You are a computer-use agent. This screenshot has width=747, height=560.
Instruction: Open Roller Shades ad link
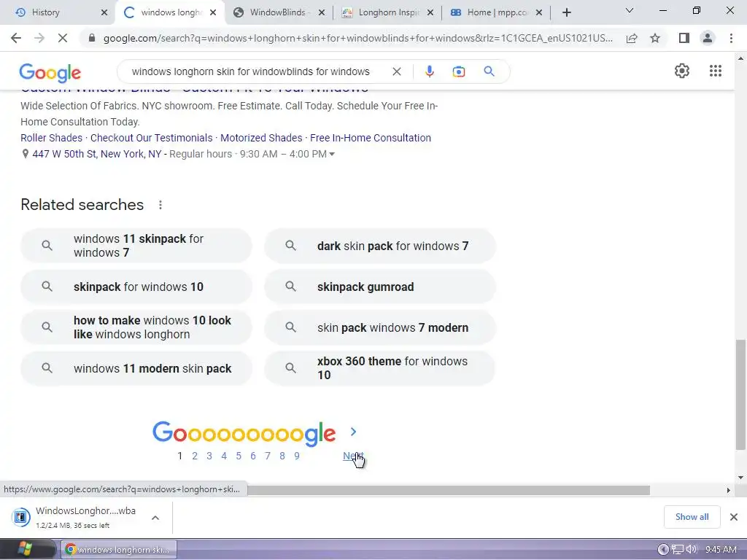point(52,138)
